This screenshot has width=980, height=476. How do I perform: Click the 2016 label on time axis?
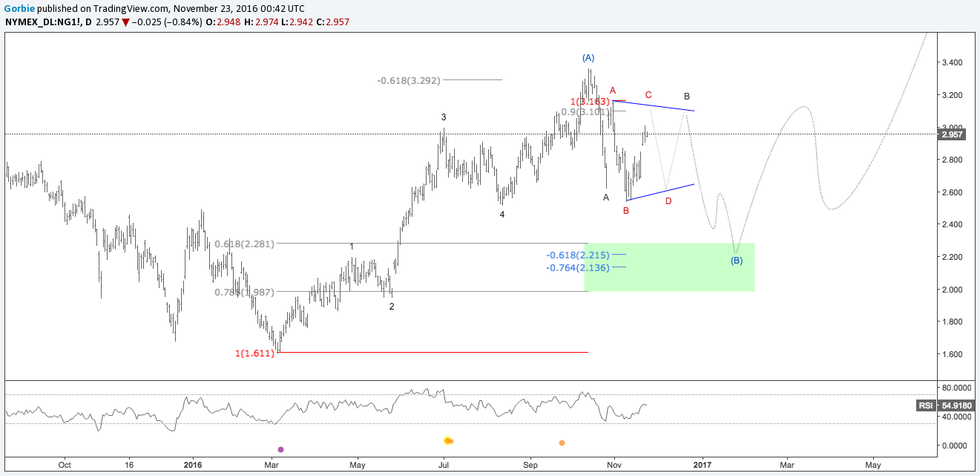coord(192,465)
